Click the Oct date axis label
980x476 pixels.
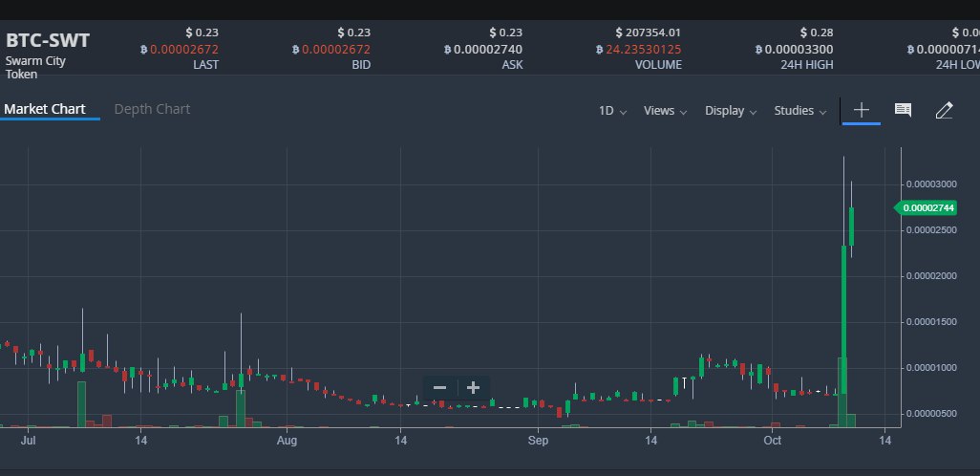(x=773, y=441)
